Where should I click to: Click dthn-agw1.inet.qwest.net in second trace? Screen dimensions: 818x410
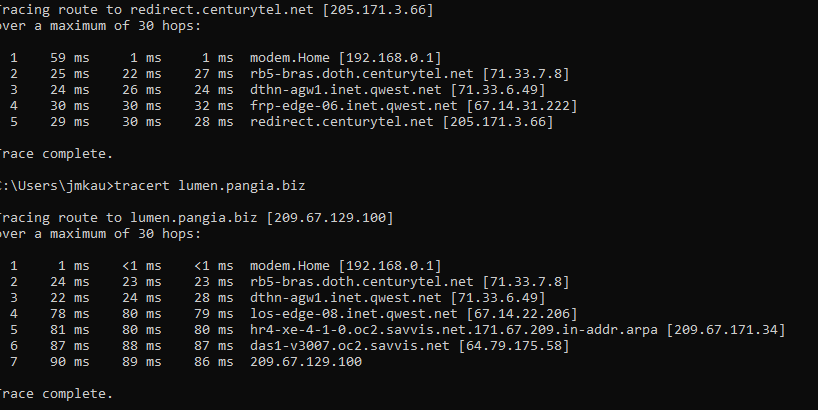[345, 298]
